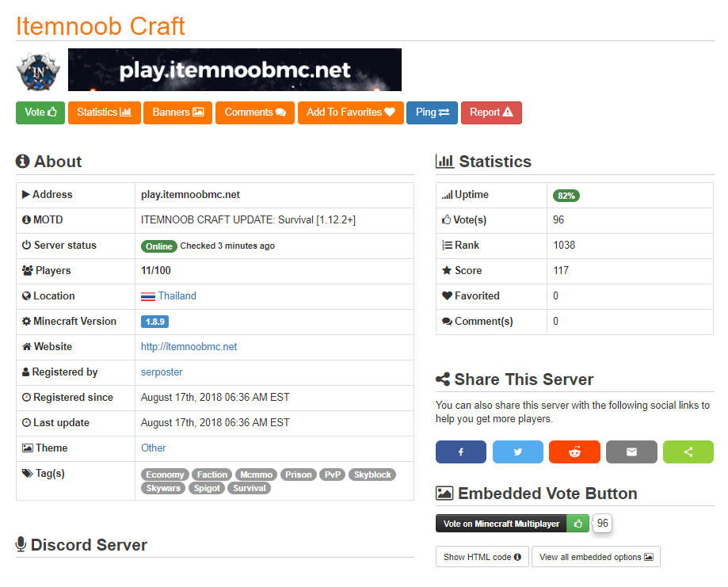Image resolution: width=728 pixels, height=587 pixels.
Task: Open the serposter user profile link
Action: [x=162, y=372]
